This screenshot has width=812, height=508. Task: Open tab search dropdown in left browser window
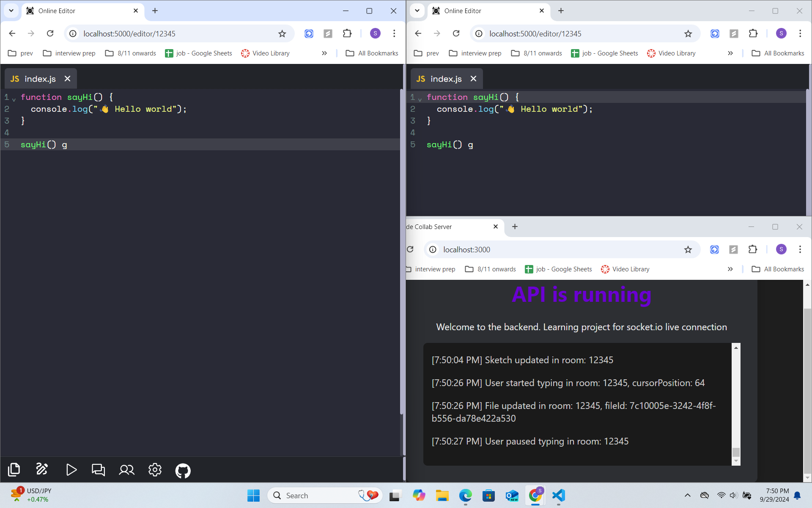pos(11,11)
